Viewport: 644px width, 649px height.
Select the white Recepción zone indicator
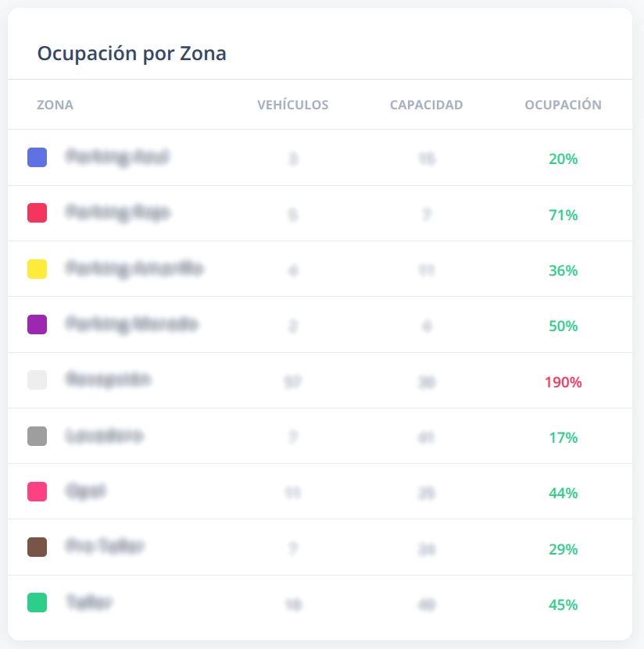[x=36, y=380]
